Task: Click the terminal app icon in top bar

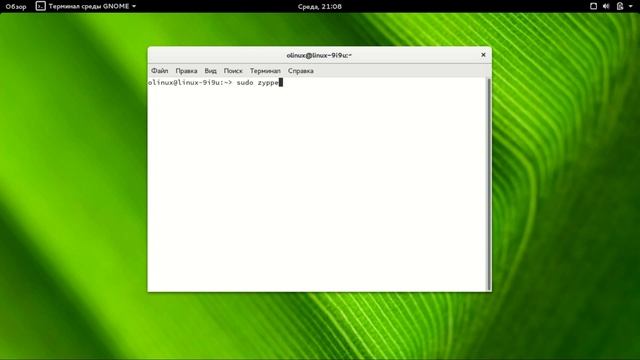Action: point(40,6)
